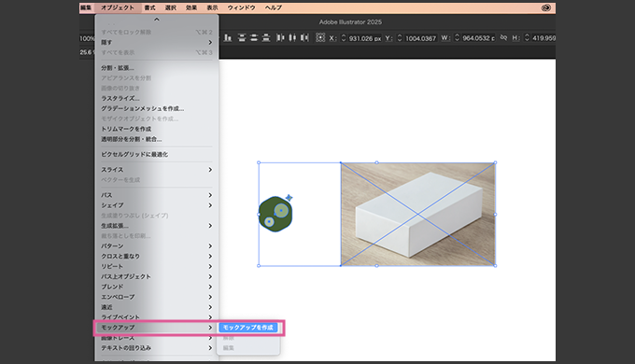Open the Creative Cloud icon in menu bar

pos(546,7)
